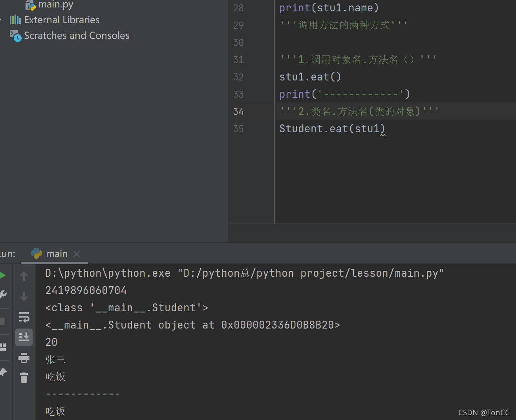Click console output 张三
This screenshot has height=420, width=516.
55,360
